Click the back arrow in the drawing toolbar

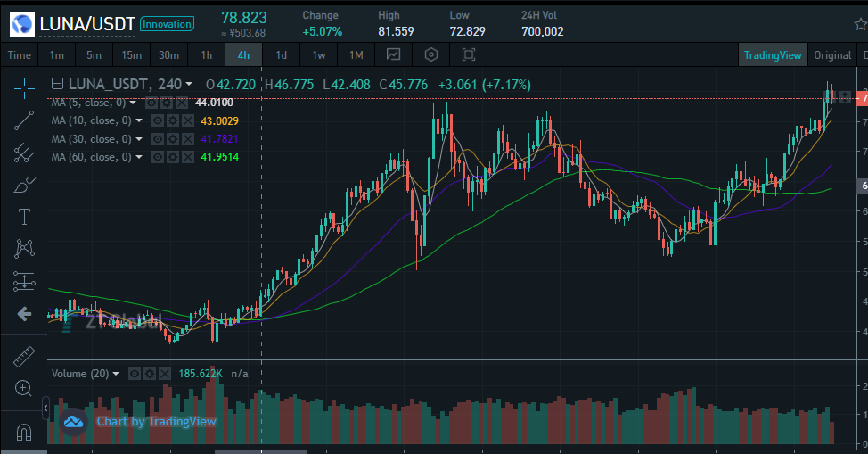click(x=24, y=314)
